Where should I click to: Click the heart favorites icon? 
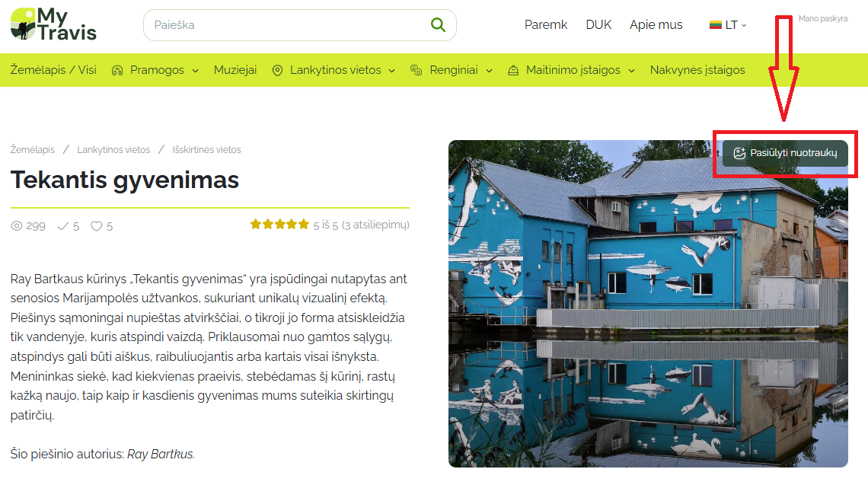pyautogui.click(x=97, y=226)
